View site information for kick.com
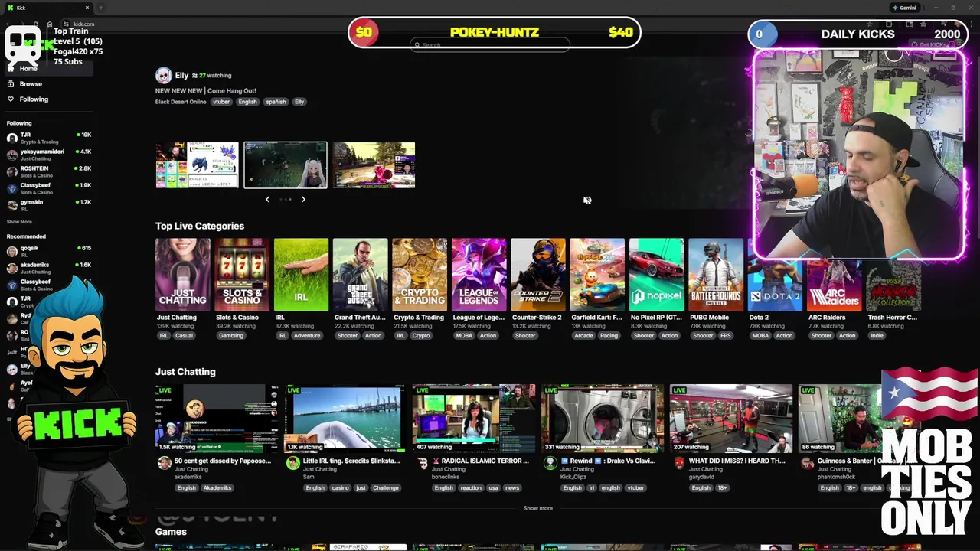The width and height of the screenshot is (980, 551). point(67,24)
